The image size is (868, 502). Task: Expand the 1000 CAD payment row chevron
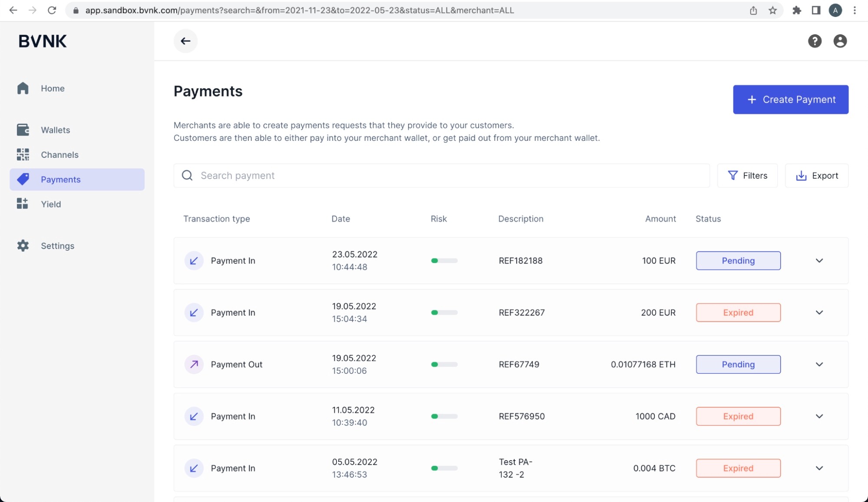click(819, 416)
